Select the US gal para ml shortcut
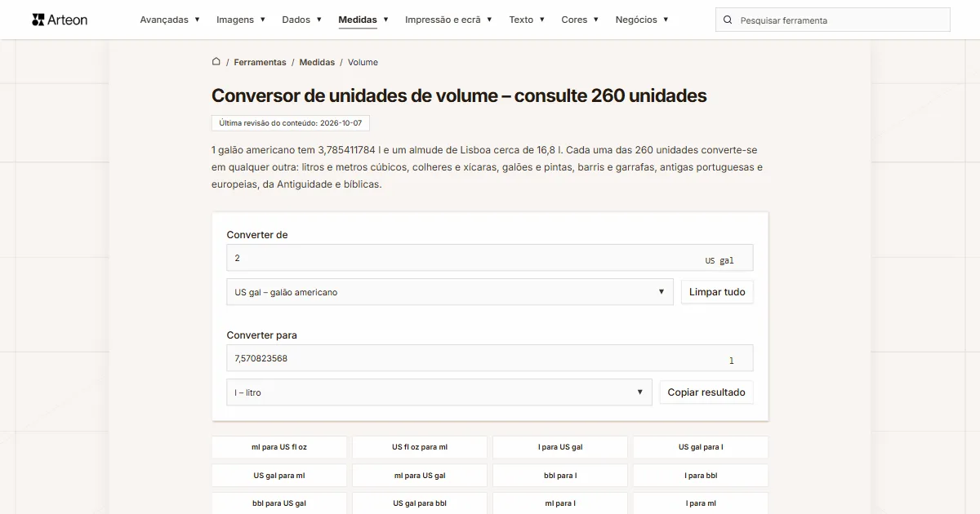 [279, 476]
